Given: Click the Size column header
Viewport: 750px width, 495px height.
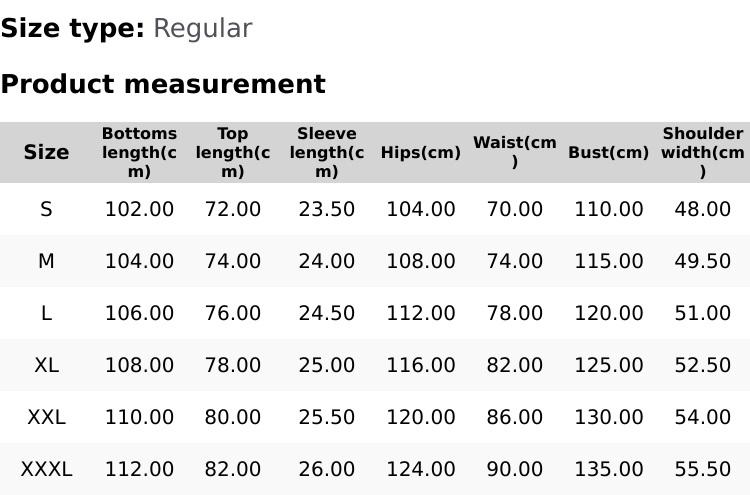Looking at the screenshot, I should [x=46, y=152].
